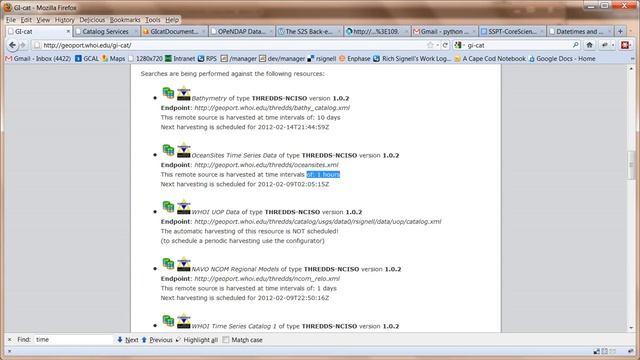Open the Enphase bookmark
Viewport: 640px width, 360px height.
354,59
